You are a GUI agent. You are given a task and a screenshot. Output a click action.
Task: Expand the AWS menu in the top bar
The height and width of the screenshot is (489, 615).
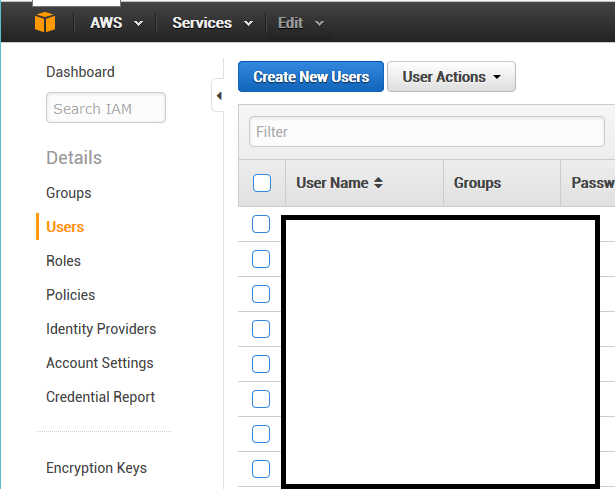point(116,22)
